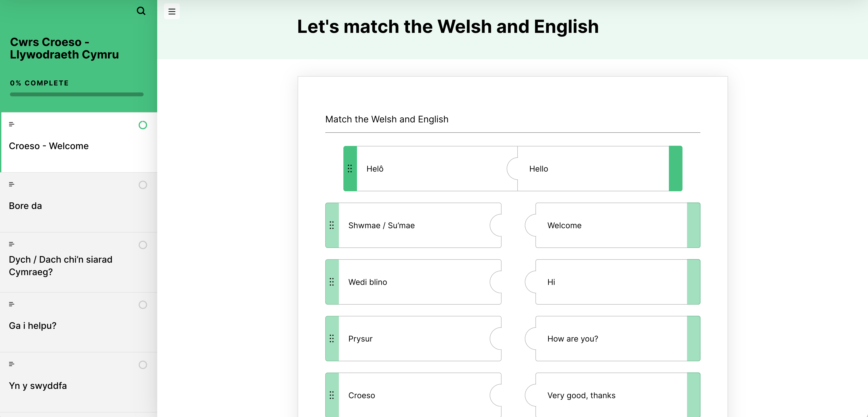Click the Yn y swyddfa completion circle
Viewport: 868px width, 417px height.
(143, 365)
